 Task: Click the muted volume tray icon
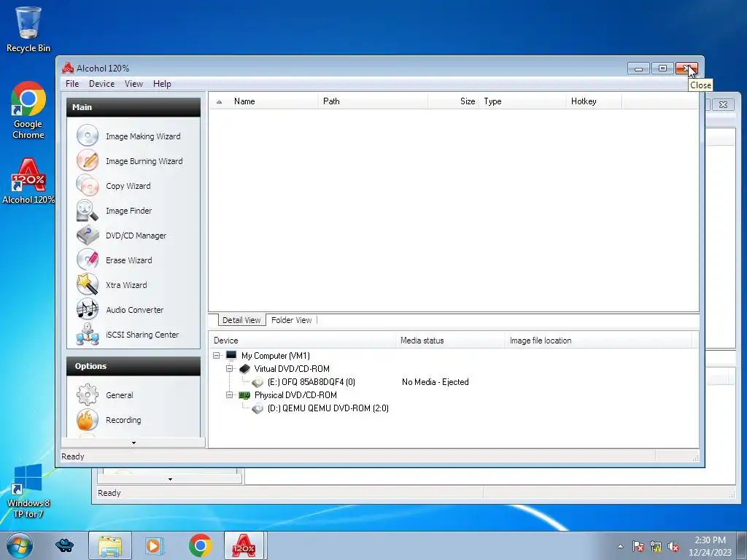[673, 546]
